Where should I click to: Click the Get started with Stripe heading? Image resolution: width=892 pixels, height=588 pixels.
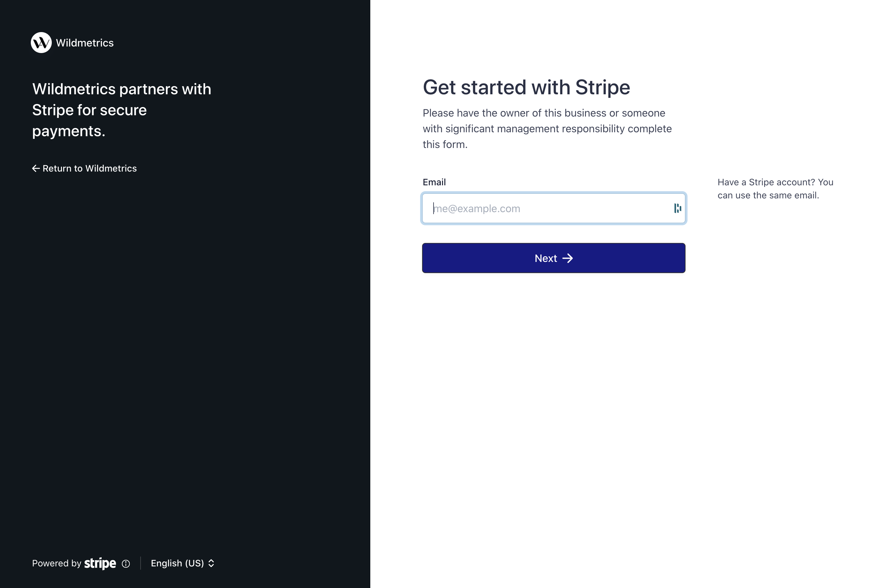coord(526,87)
